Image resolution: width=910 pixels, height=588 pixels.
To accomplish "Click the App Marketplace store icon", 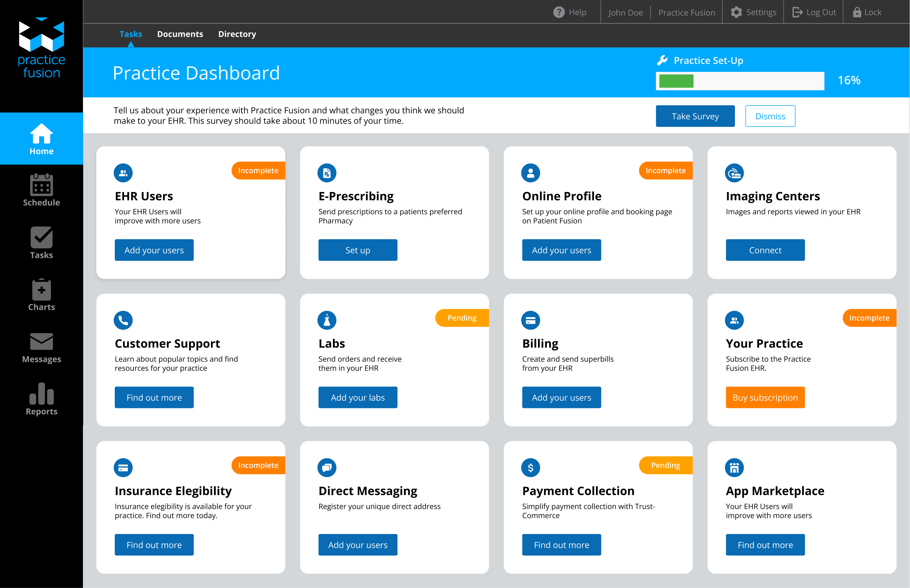I will (734, 467).
